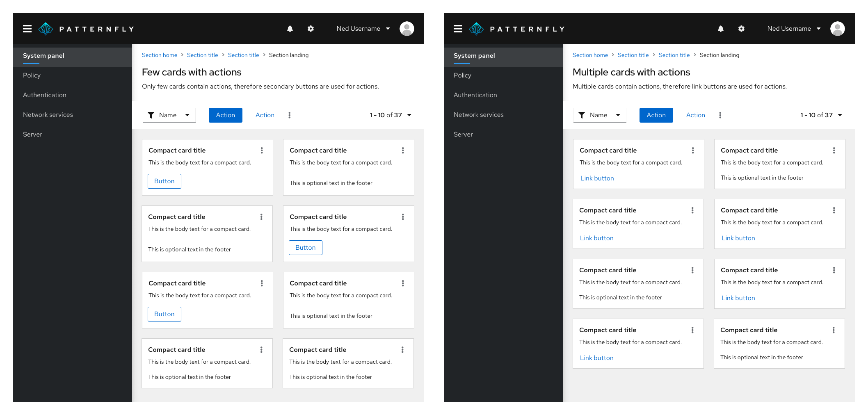This screenshot has height=415, width=868.
Task: Click Link button in third-row right card, Multiple cards
Action: [738, 298]
